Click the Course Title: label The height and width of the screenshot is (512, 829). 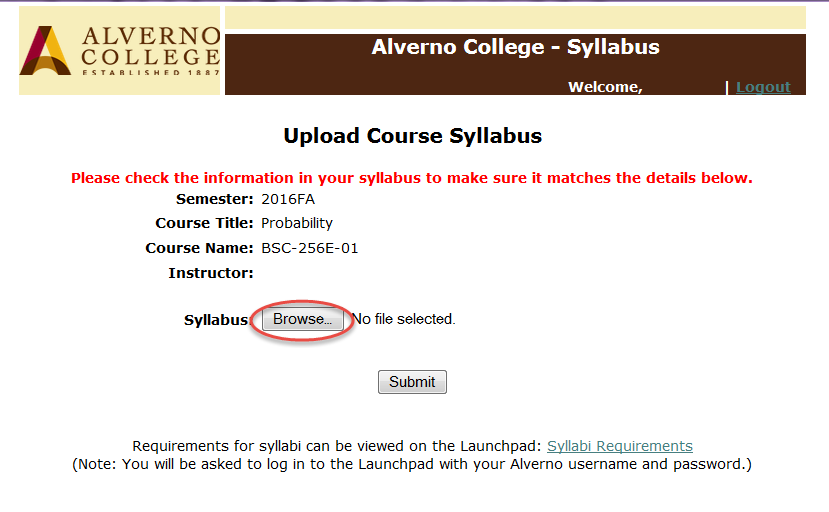205,223
